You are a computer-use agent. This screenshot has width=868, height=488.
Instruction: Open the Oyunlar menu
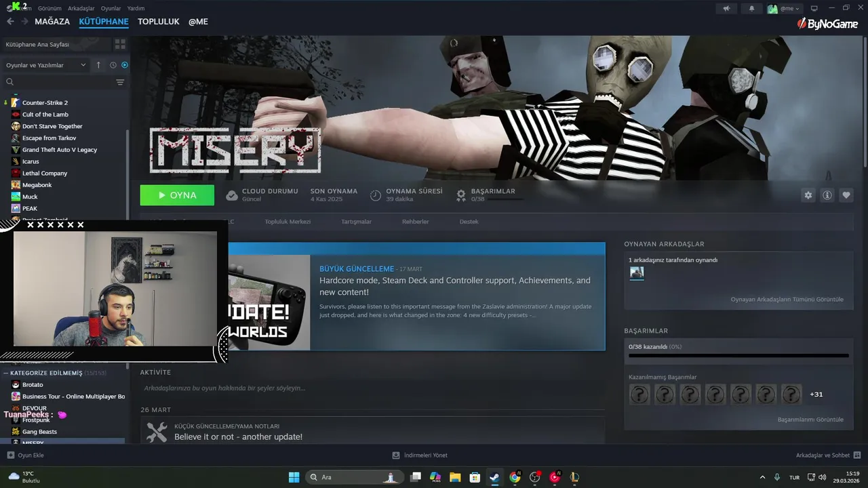[111, 8]
